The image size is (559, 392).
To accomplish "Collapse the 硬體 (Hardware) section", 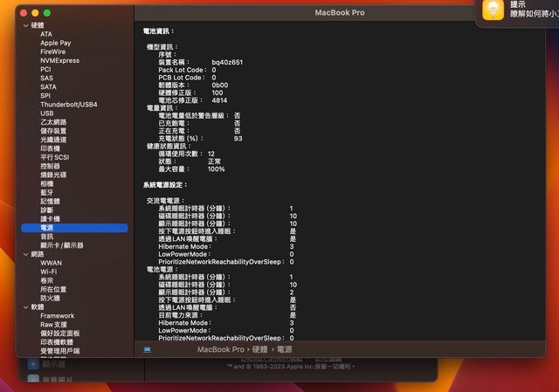I will point(25,25).
